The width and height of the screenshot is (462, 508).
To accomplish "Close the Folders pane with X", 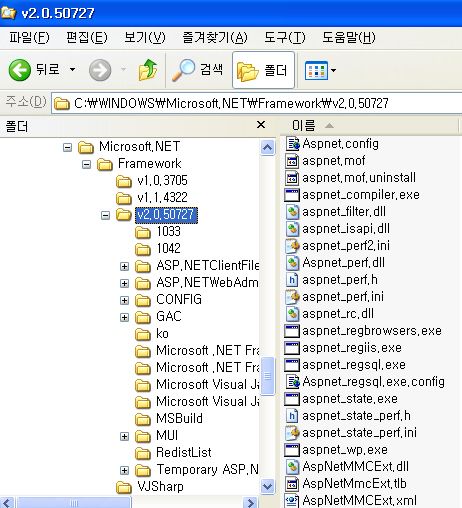I will (x=261, y=125).
